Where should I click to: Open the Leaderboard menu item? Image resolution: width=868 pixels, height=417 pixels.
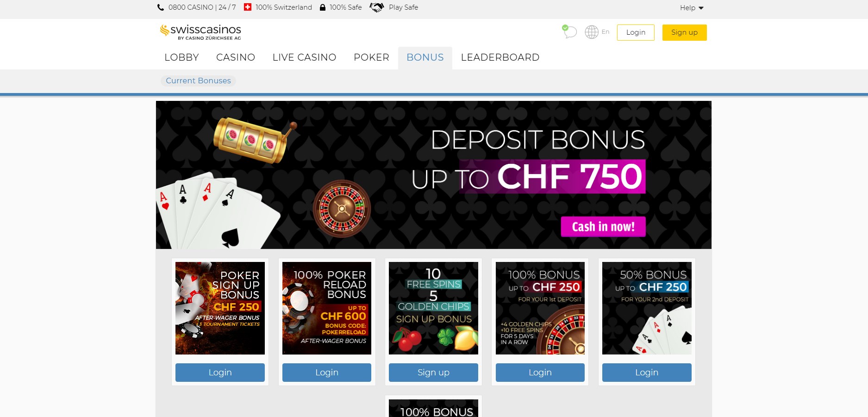(x=500, y=57)
